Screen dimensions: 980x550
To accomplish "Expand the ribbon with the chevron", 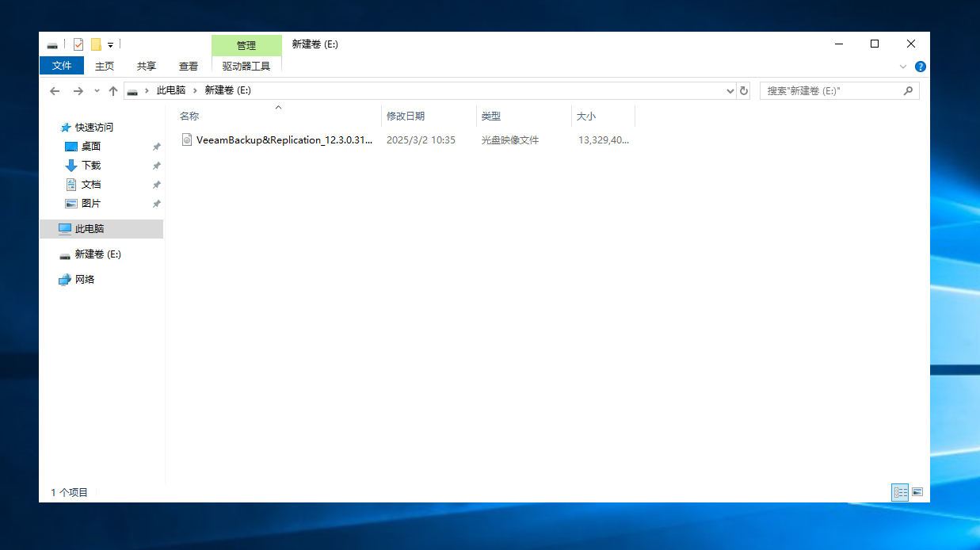I will [x=904, y=67].
